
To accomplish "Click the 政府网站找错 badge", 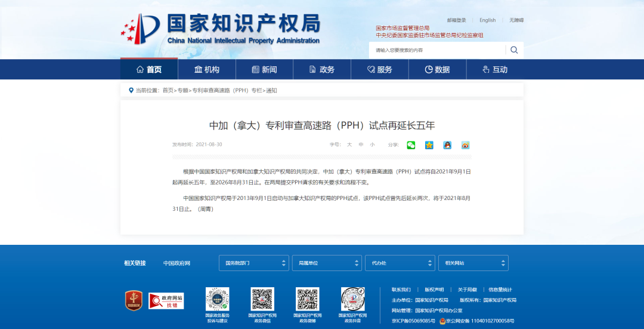I will click(x=166, y=301).
